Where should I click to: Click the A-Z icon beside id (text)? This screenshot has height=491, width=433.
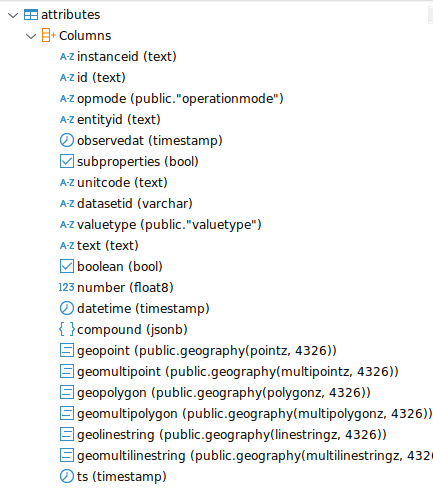[x=67, y=78]
